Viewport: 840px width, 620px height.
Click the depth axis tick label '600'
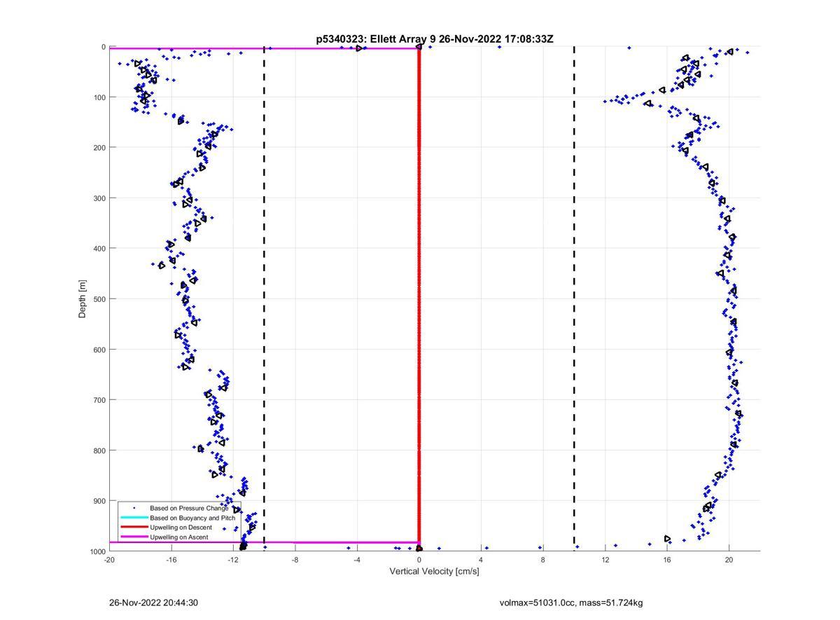[x=99, y=350]
